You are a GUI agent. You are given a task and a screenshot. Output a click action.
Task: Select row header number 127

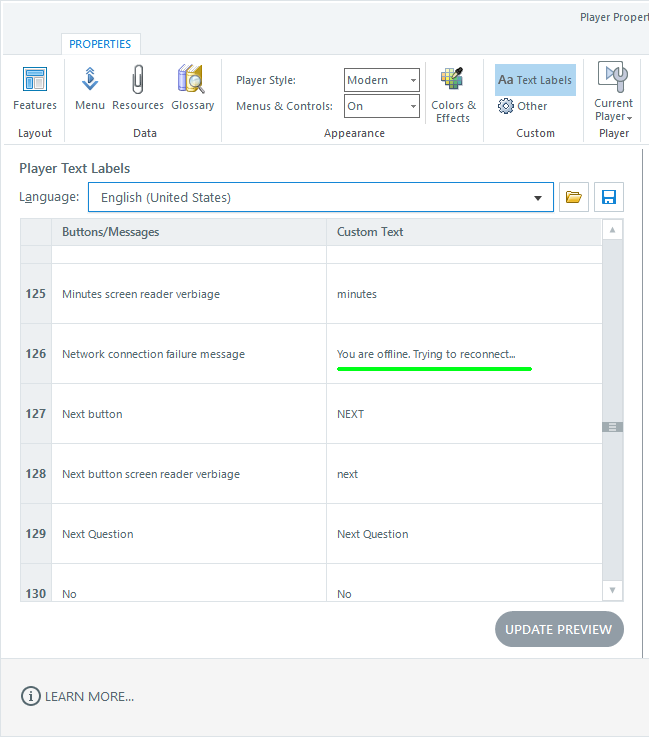pos(36,414)
